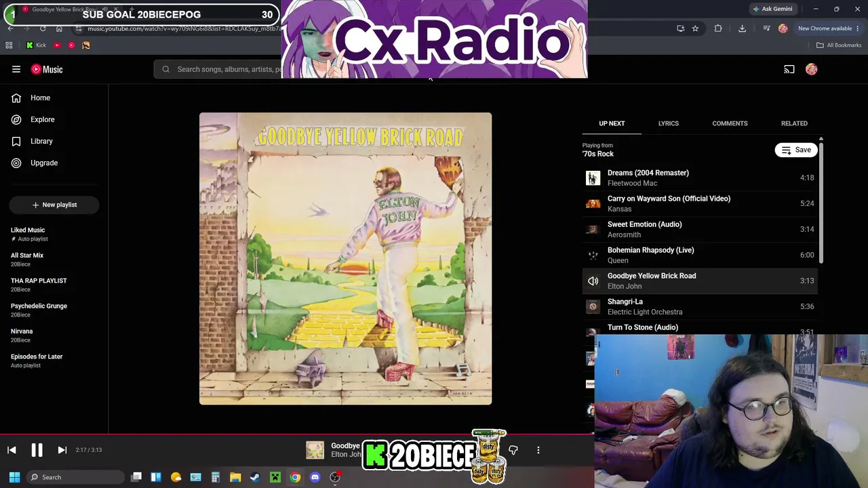This screenshot has width=868, height=488.
Task: Click the Ask Gemini button
Action: click(772, 9)
